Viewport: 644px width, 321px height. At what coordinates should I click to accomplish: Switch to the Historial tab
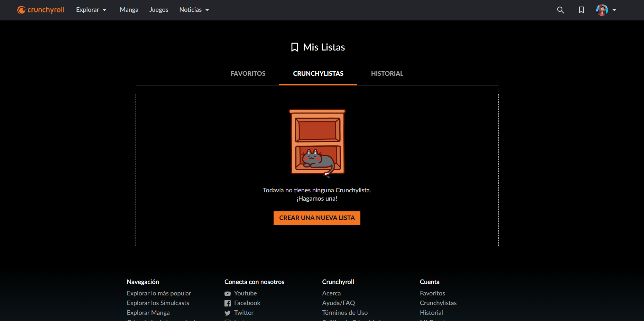387,74
